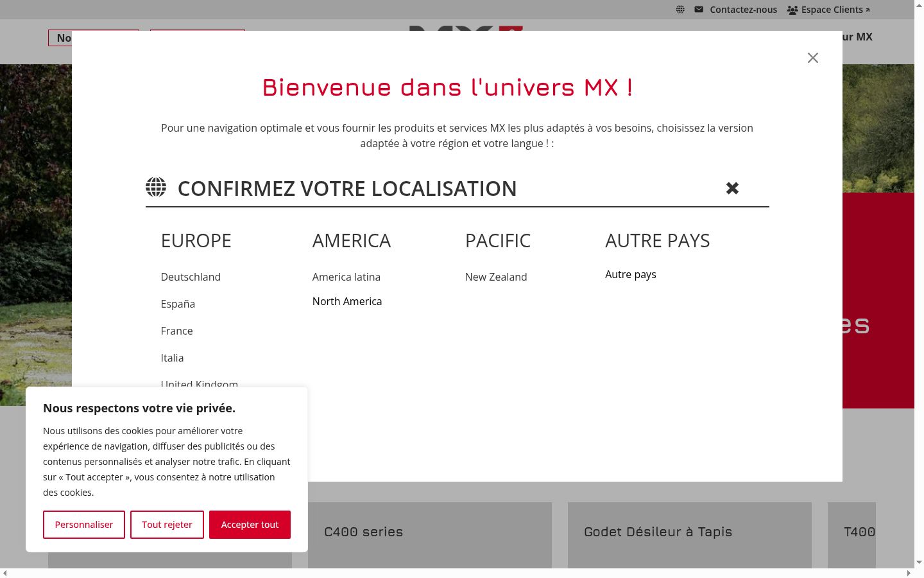Click the PACIFIC region heading
The width and height of the screenshot is (924, 578).
click(x=498, y=240)
